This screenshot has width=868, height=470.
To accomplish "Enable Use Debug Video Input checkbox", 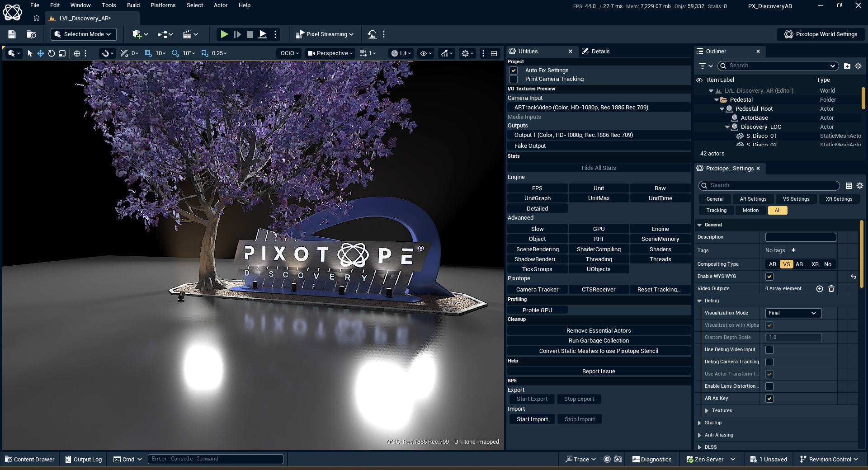I will pyautogui.click(x=769, y=350).
